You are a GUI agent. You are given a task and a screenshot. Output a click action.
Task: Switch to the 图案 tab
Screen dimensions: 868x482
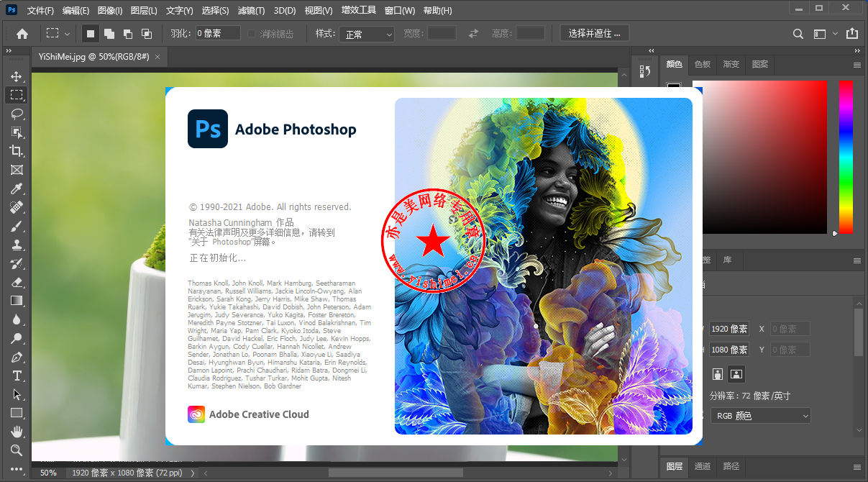pyautogui.click(x=759, y=64)
